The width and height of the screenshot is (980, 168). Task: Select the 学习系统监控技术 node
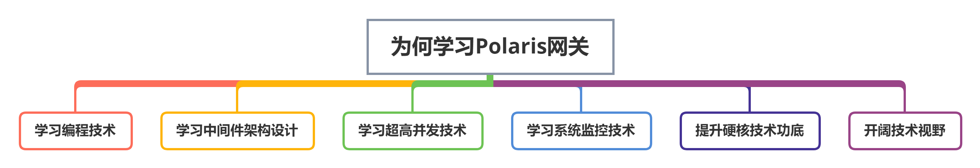click(581, 131)
